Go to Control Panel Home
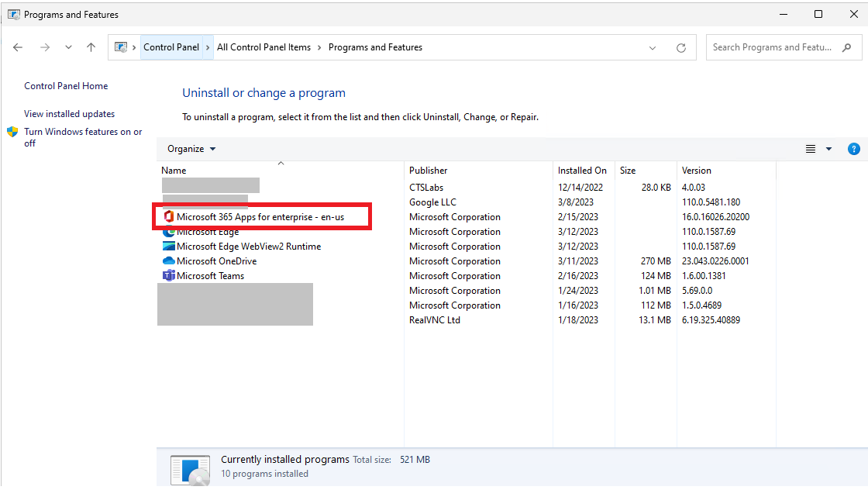The height and width of the screenshot is (490, 868). click(66, 85)
